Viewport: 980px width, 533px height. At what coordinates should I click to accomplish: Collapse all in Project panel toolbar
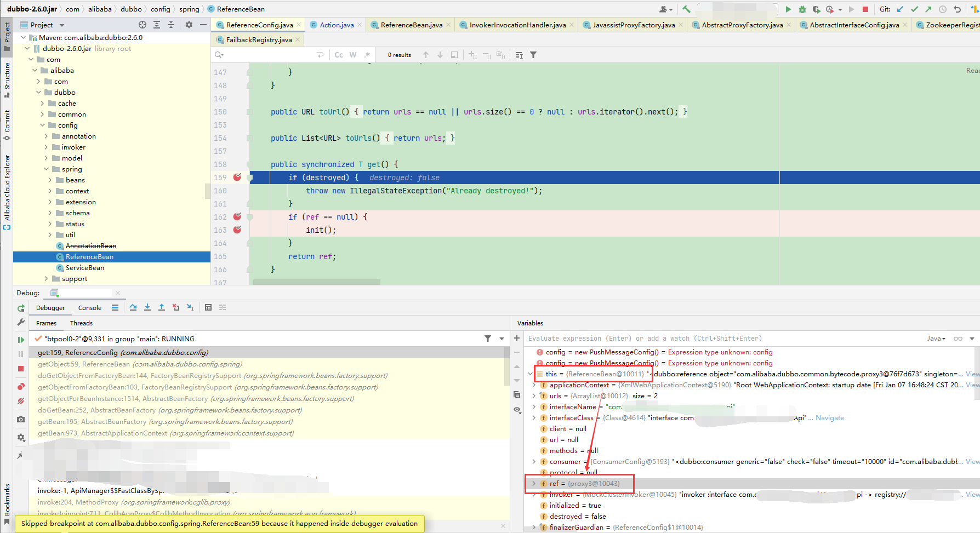pos(171,25)
